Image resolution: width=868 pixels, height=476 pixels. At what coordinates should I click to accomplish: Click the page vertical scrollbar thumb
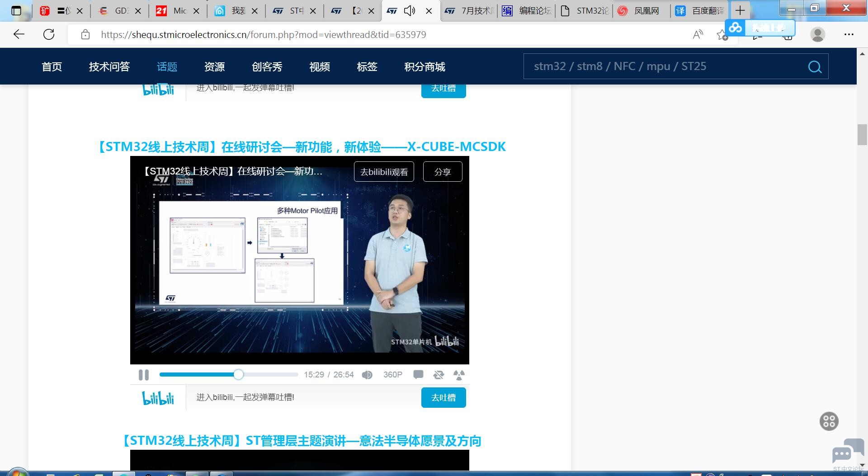[862, 134]
